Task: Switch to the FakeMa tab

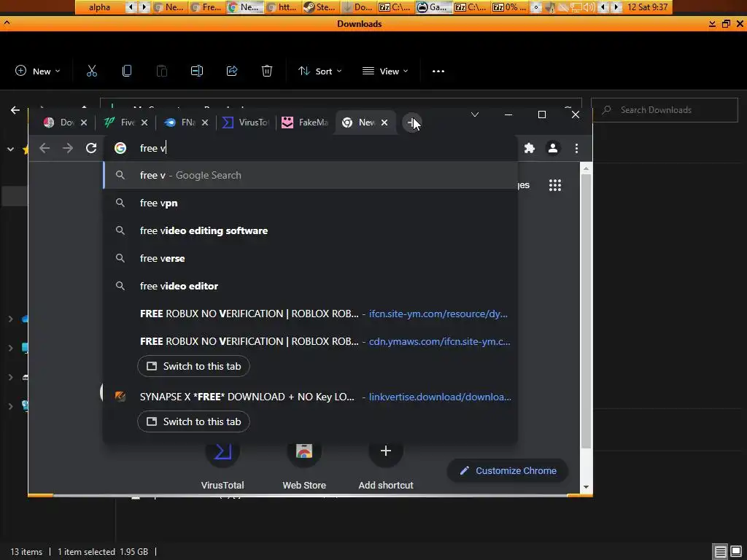Action: point(306,122)
